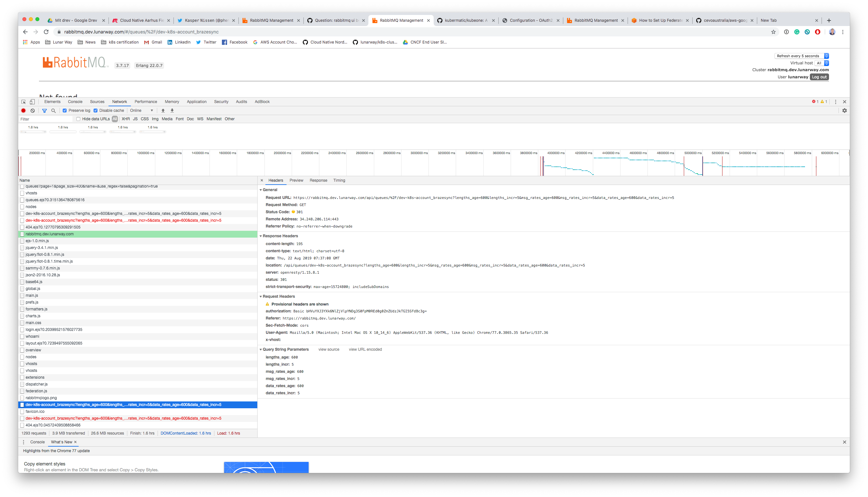This screenshot has width=868, height=497.
Task: Open the network search magnifier icon
Action: pos(54,111)
